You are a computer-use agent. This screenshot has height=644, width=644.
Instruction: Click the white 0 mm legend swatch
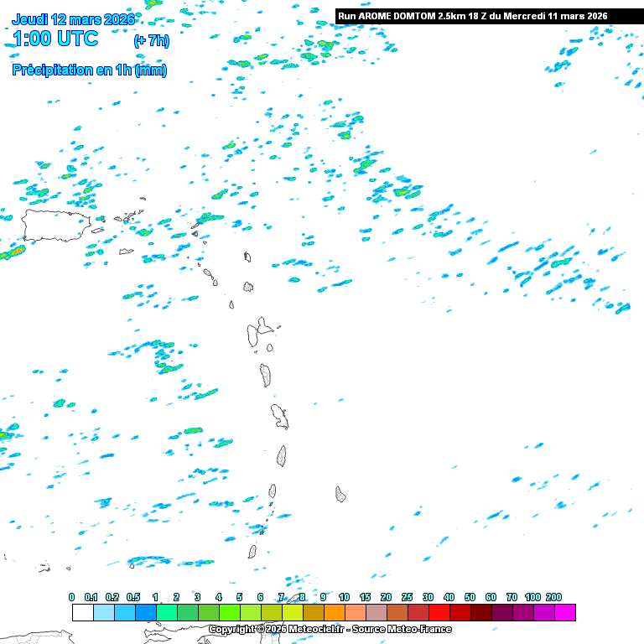pyautogui.click(x=83, y=613)
